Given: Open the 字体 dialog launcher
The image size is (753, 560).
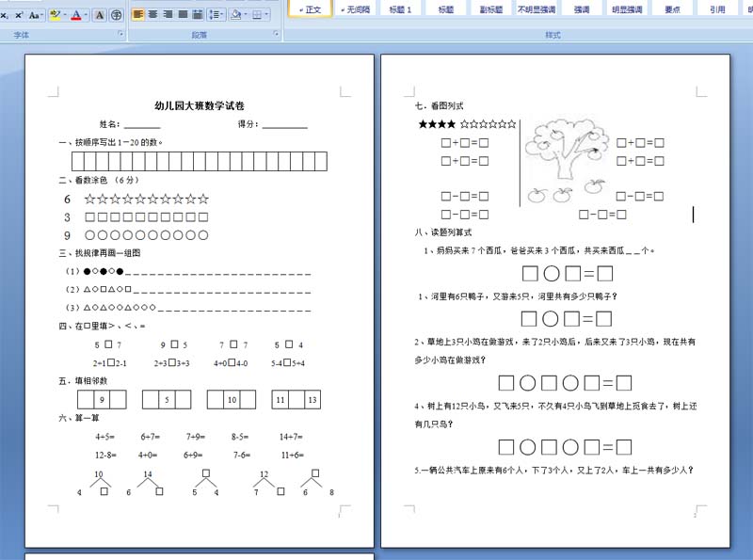Looking at the screenshot, I should click(x=120, y=34).
